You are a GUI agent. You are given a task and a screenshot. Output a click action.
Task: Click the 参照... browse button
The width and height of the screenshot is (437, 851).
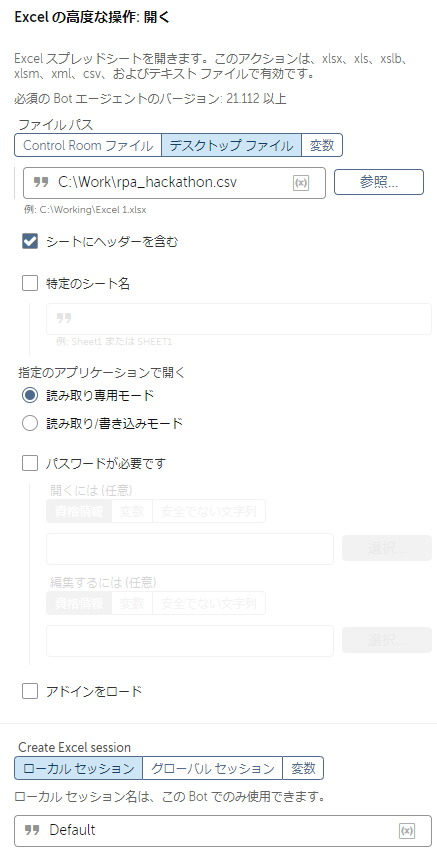[378, 182]
